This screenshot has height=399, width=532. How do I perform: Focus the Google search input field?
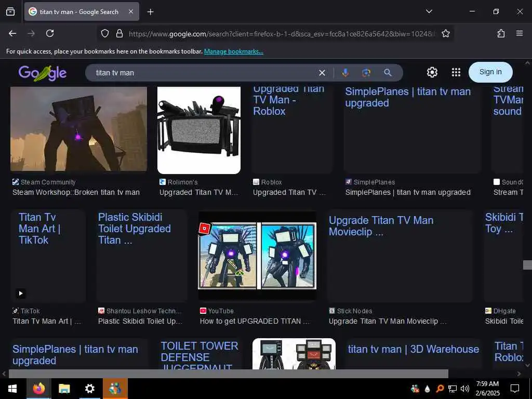[x=204, y=73]
